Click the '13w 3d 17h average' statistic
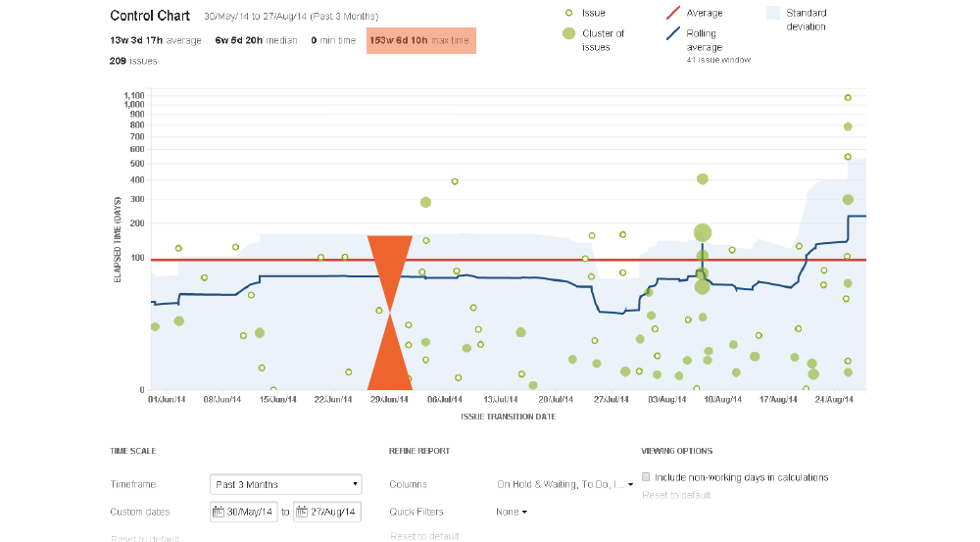The width and height of the screenshot is (980, 542). [x=156, y=40]
